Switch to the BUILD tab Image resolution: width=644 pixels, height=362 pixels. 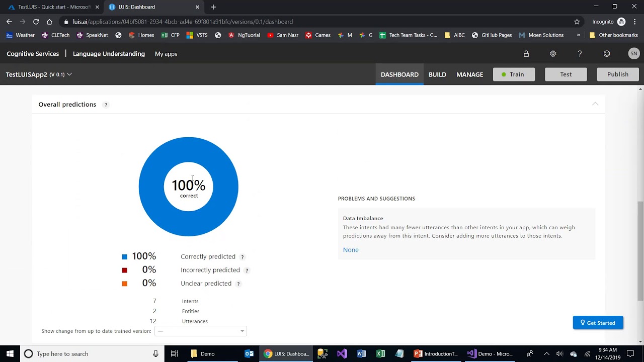coord(437,74)
